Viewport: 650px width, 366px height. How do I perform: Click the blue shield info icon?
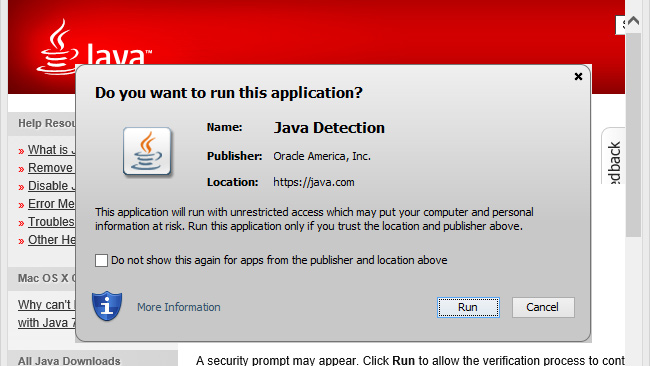click(x=107, y=306)
